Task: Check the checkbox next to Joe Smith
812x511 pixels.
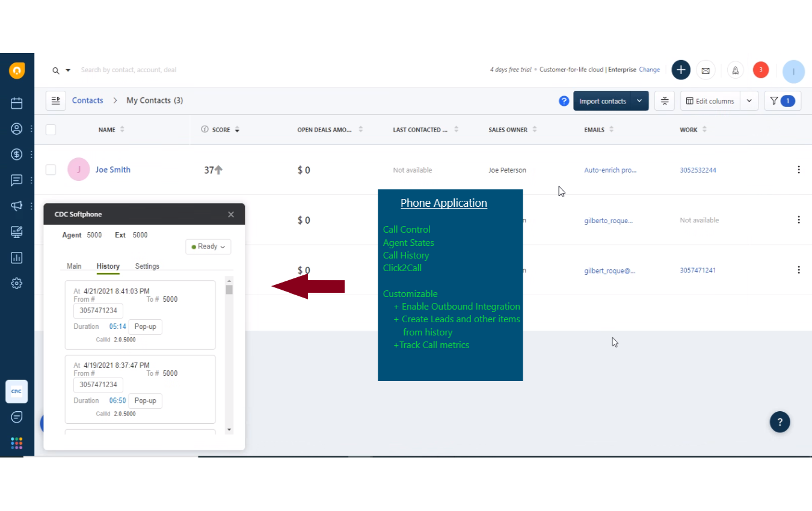Action: 51,170
